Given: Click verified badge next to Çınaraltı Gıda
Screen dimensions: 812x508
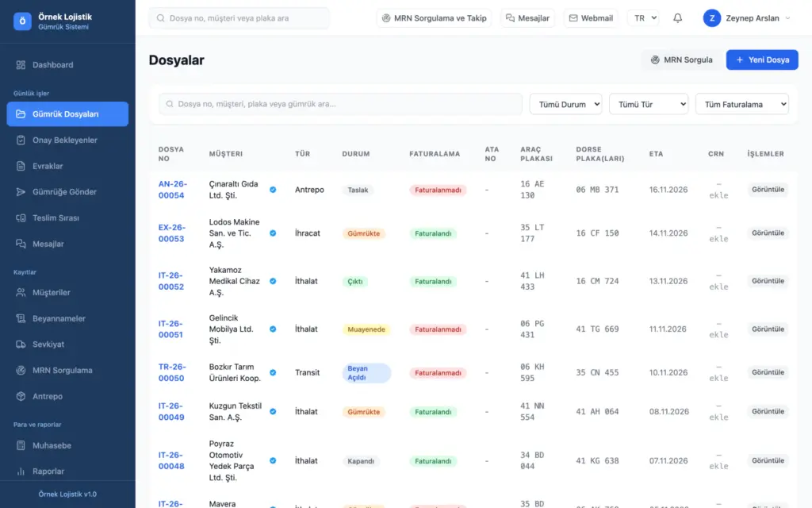Looking at the screenshot, I should (x=273, y=190).
